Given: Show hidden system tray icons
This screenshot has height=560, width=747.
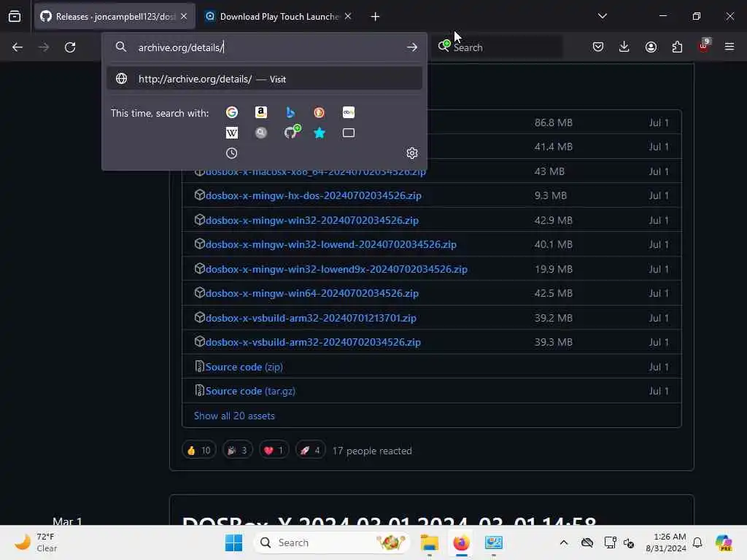Looking at the screenshot, I should tap(564, 542).
